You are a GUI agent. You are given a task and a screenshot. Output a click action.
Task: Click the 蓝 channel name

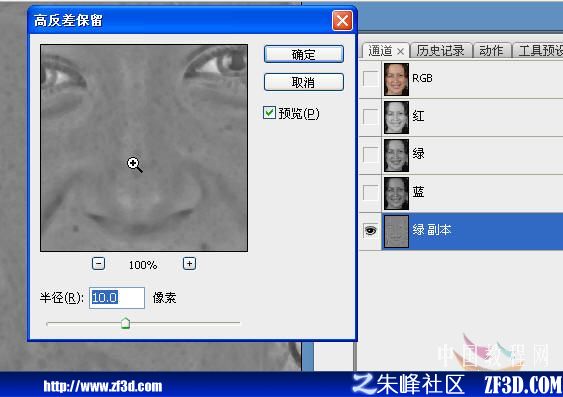click(418, 192)
